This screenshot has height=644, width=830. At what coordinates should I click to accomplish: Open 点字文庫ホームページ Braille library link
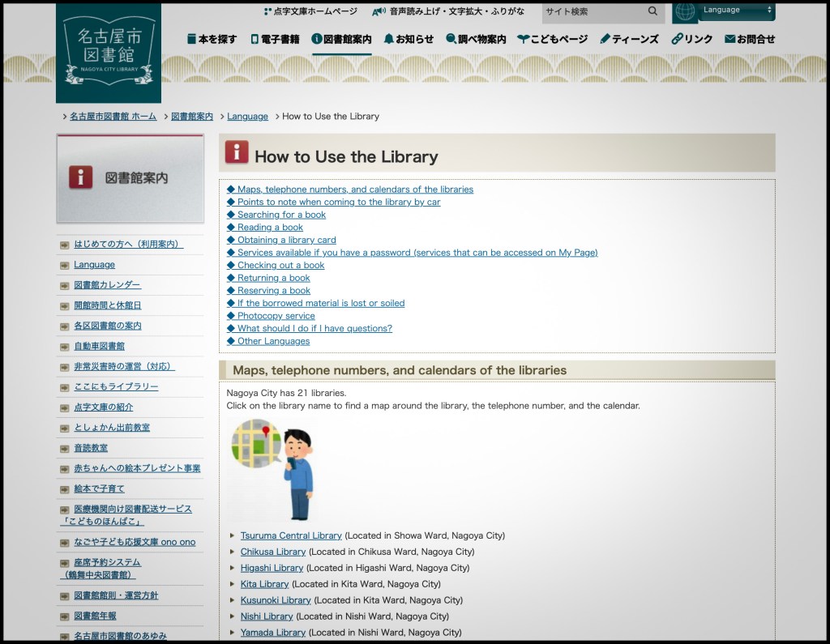(x=310, y=11)
